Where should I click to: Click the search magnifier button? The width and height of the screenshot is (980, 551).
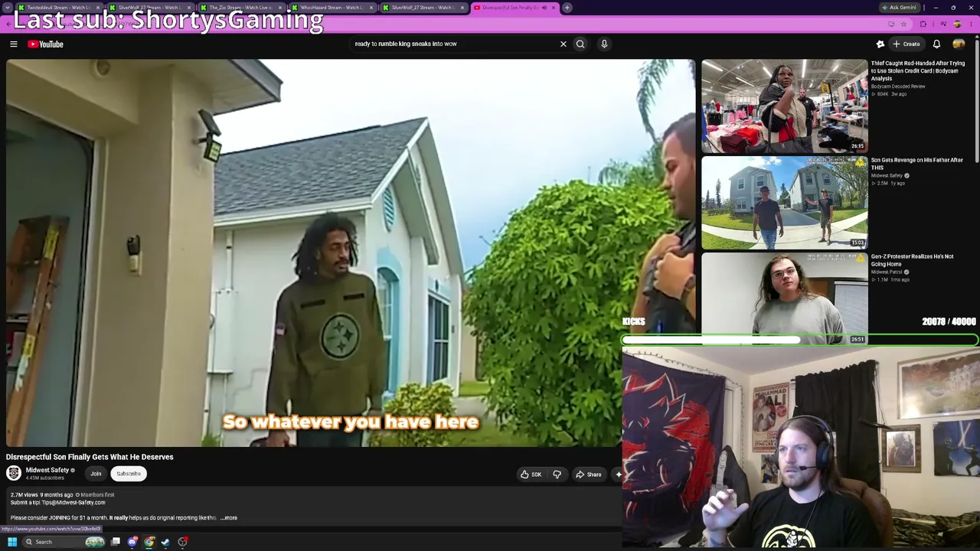(580, 44)
